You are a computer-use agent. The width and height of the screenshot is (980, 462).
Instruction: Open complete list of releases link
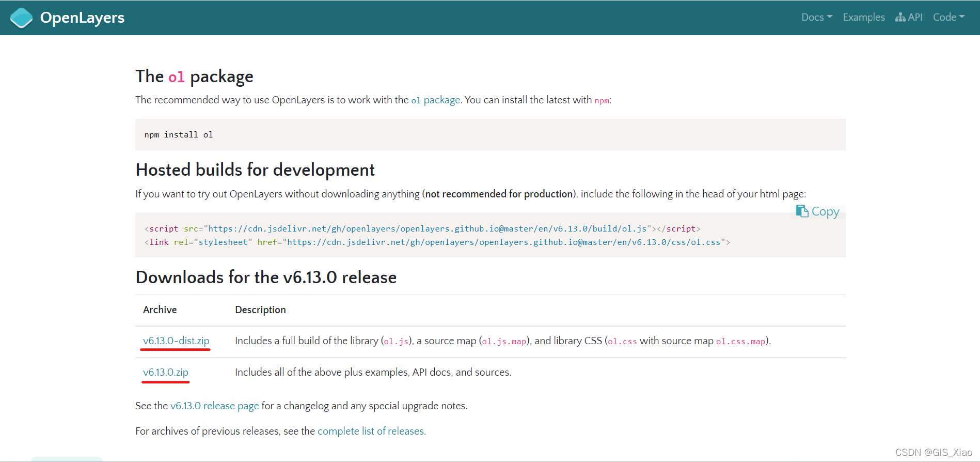pyautogui.click(x=371, y=431)
